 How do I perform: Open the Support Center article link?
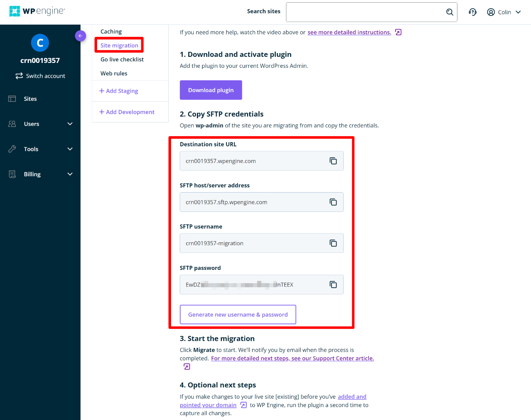coord(292,358)
